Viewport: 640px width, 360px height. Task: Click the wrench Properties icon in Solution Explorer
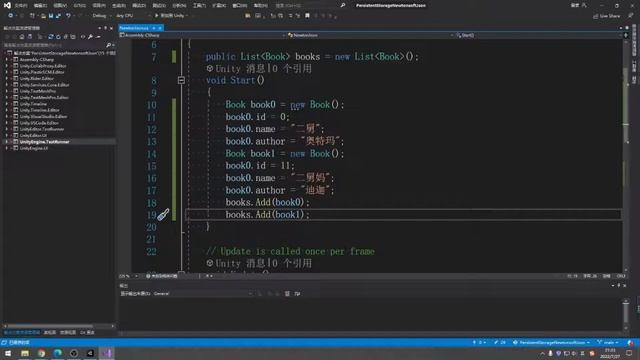[x=90, y=37]
